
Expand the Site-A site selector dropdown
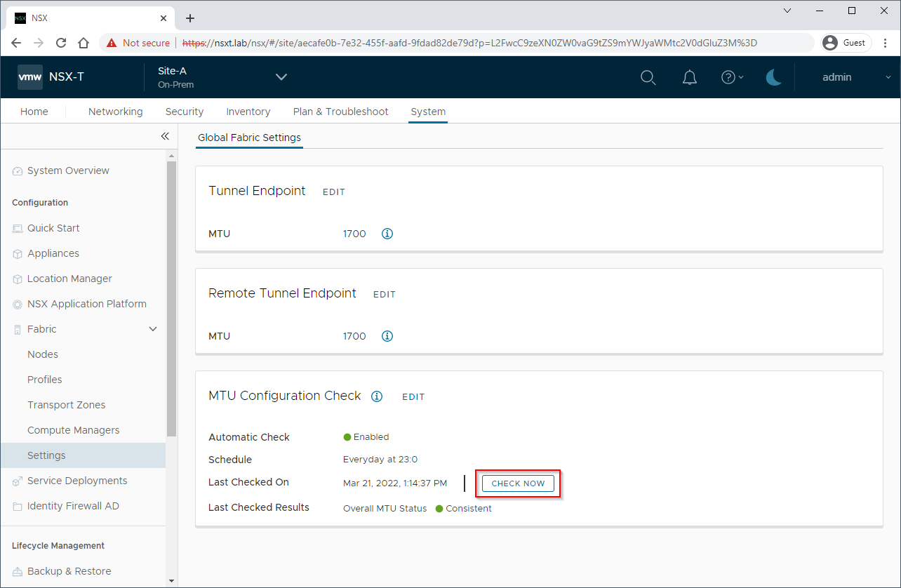281,77
